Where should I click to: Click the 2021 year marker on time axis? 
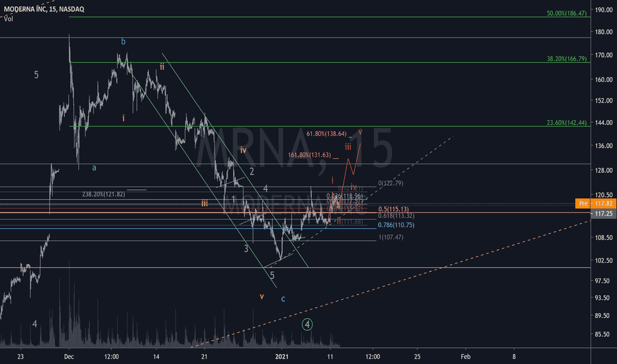[282, 357]
